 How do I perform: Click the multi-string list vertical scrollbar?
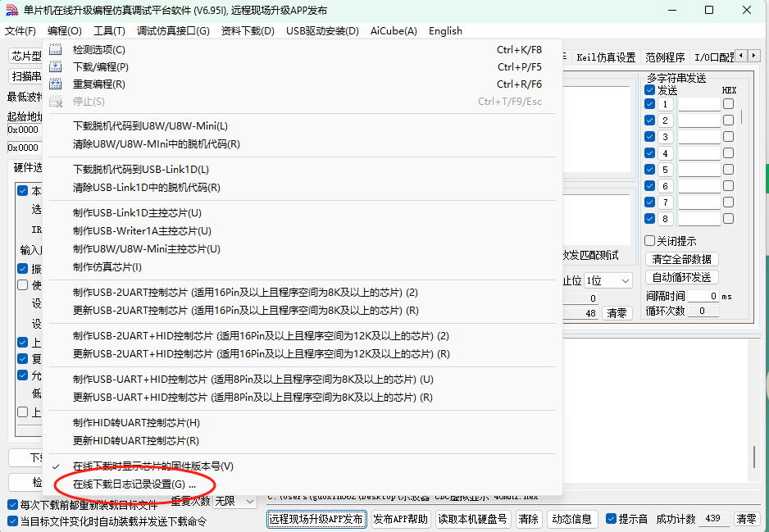[x=741, y=116]
